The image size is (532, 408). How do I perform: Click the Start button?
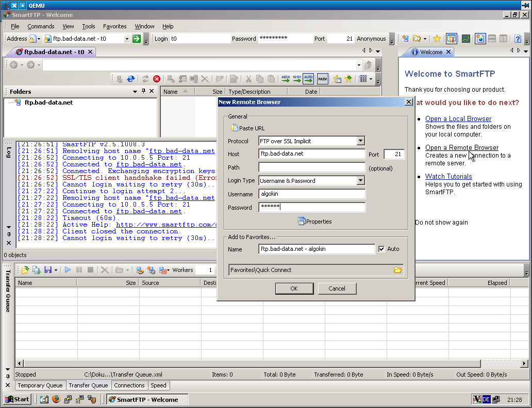(18, 399)
